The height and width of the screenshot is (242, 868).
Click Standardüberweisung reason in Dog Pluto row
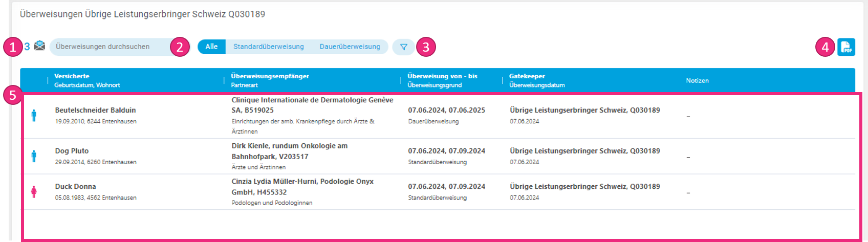pos(437,162)
